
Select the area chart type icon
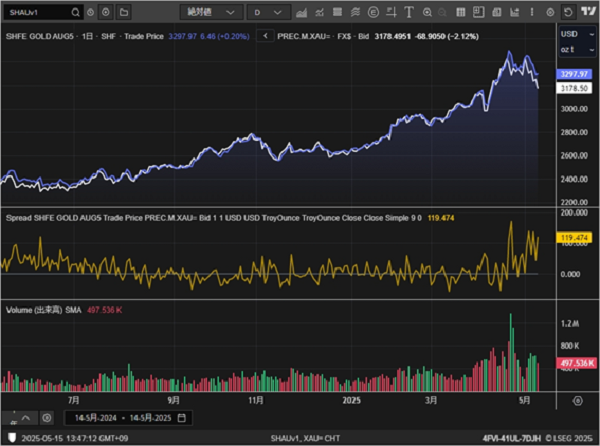pyautogui.click(x=302, y=13)
